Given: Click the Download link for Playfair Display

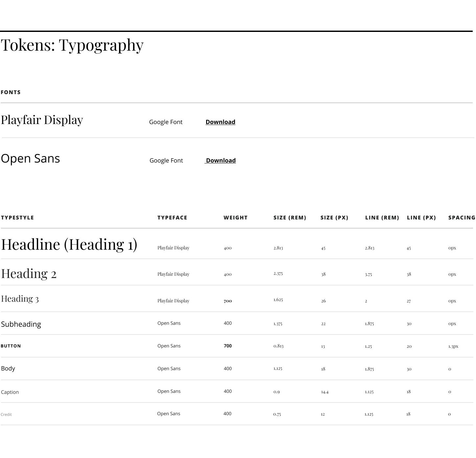Looking at the screenshot, I should coord(220,122).
